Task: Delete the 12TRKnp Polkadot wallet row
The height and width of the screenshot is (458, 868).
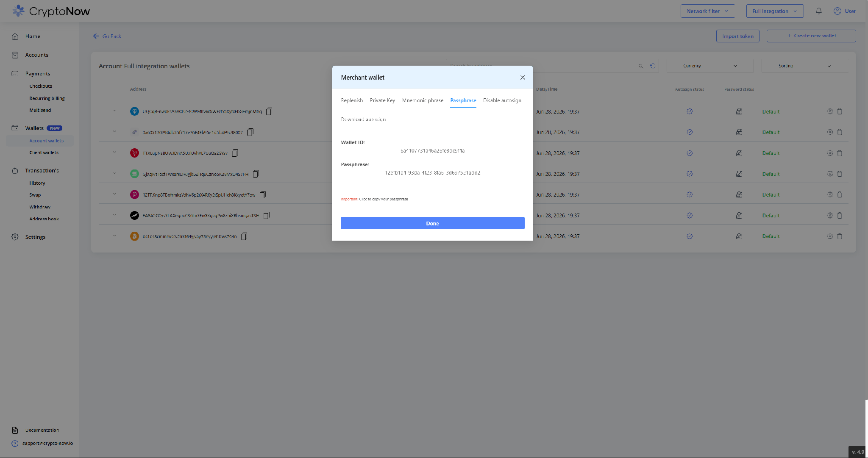Action: [x=840, y=194]
